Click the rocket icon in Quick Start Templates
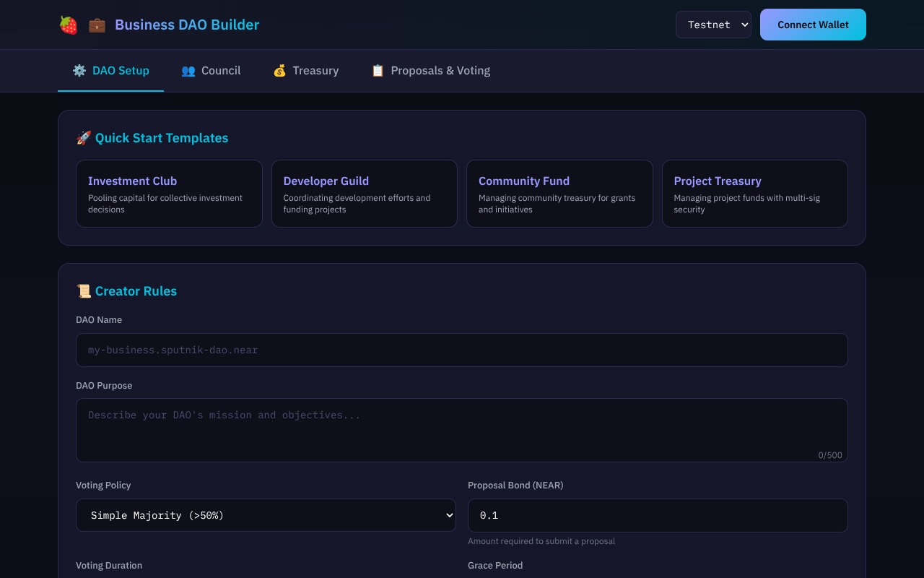 point(83,137)
